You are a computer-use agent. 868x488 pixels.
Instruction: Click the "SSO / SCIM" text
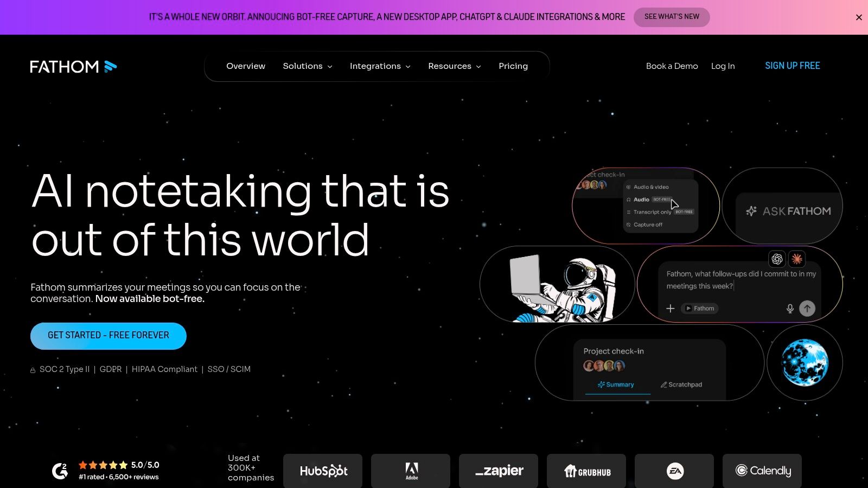229,369
